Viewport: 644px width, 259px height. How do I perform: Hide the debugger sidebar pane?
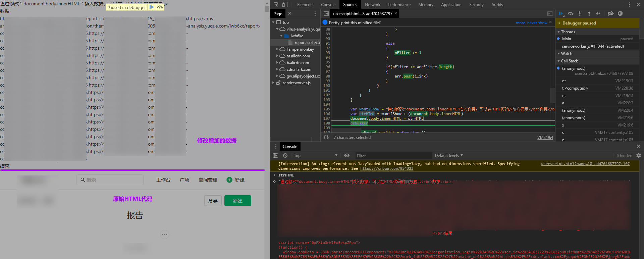pyautogui.click(x=550, y=13)
